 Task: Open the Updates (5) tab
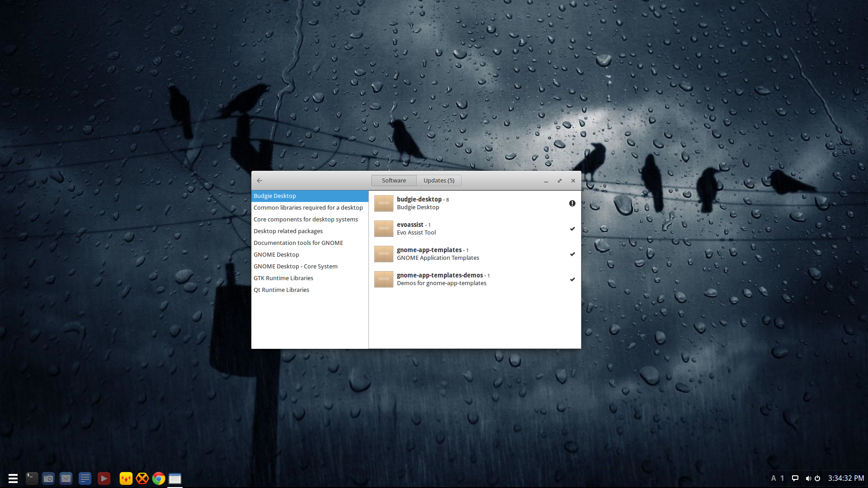(439, 180)
